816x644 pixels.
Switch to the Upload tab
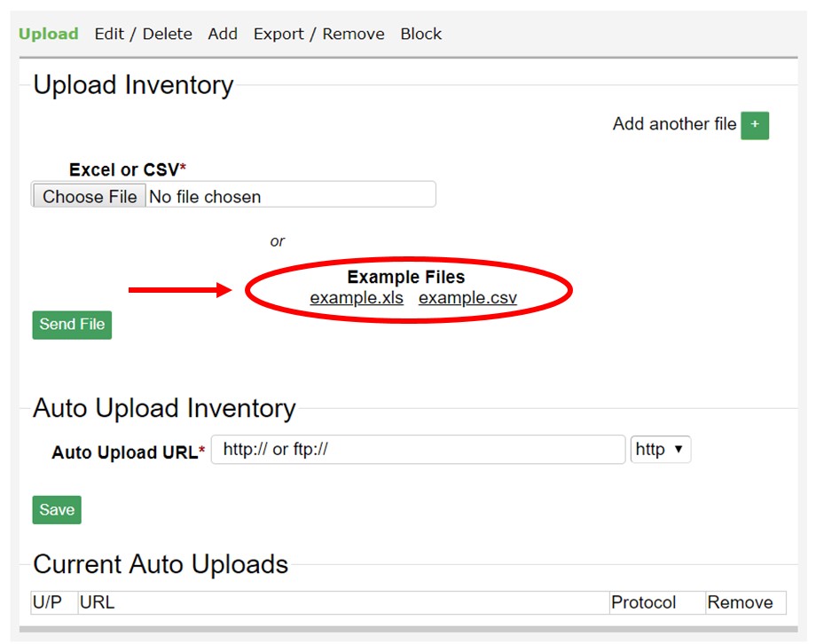49,34
